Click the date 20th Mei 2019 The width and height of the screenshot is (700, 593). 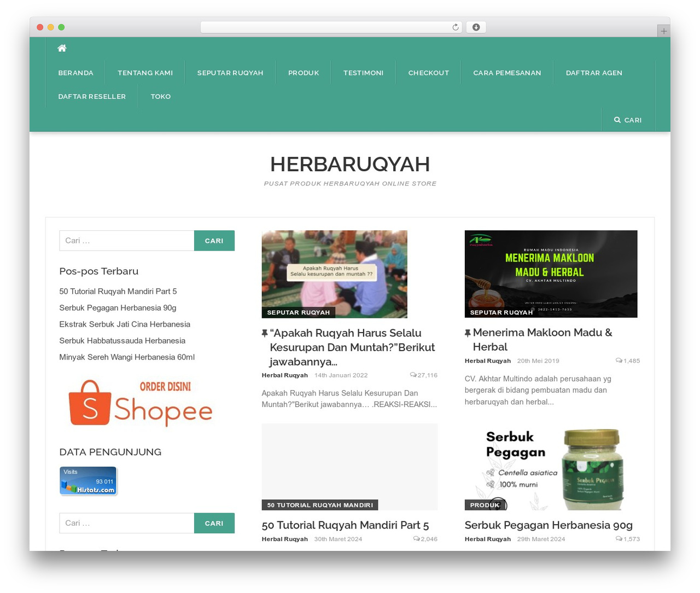(x=538, y=361)
